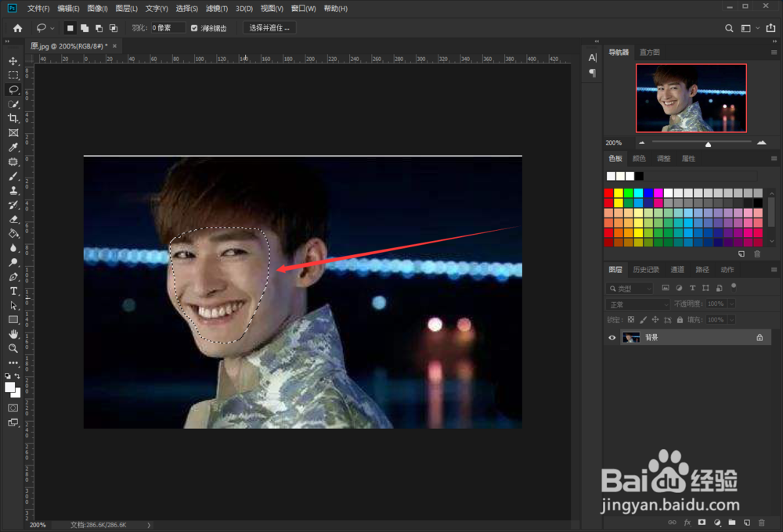Choose Intersect with Selection mode

[114, 28]
